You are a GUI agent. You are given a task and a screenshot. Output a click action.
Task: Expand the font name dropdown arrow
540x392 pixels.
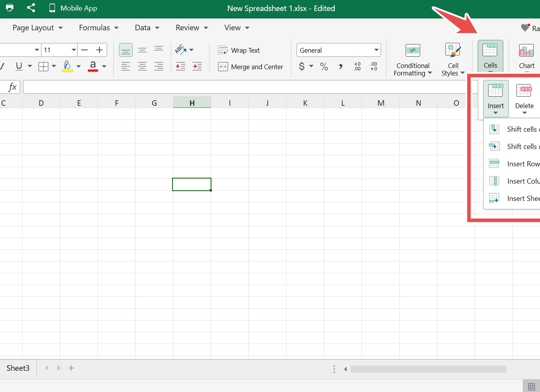[37, 50]
